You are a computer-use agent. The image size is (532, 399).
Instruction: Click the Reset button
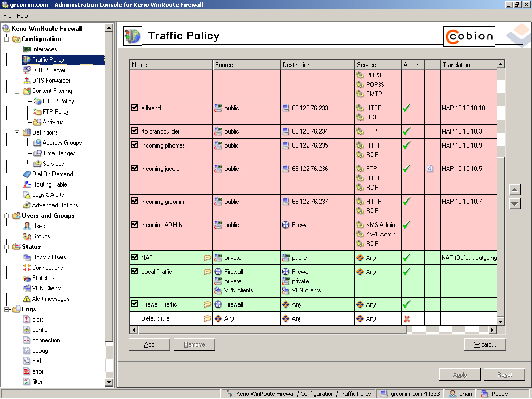click(x=504, y=375)
